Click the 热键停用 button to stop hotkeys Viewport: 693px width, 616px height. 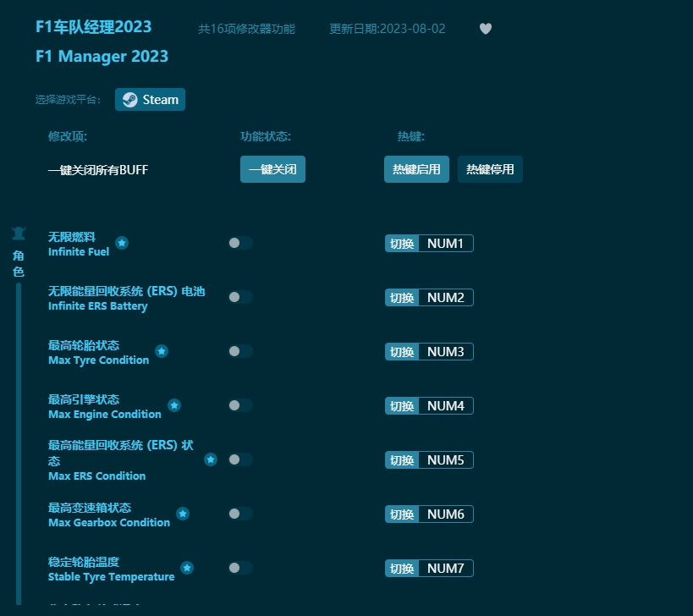[x=490, y=169]
